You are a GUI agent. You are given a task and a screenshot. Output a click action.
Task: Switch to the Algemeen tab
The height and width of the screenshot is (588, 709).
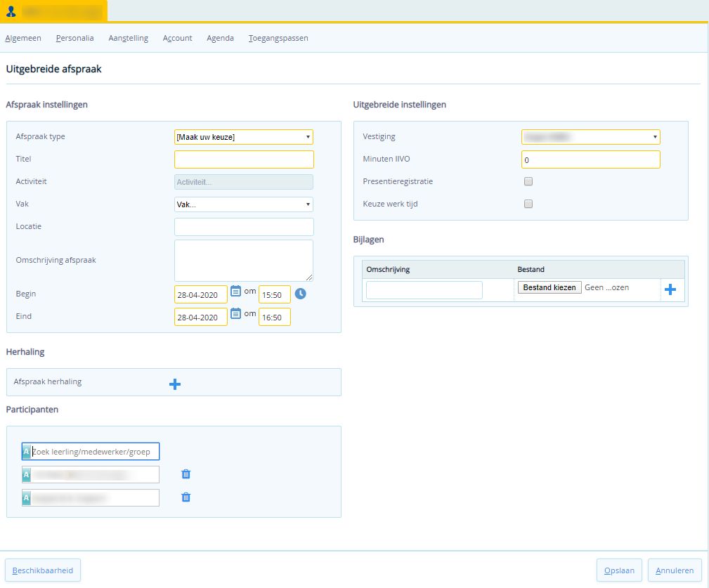(23, 38)
